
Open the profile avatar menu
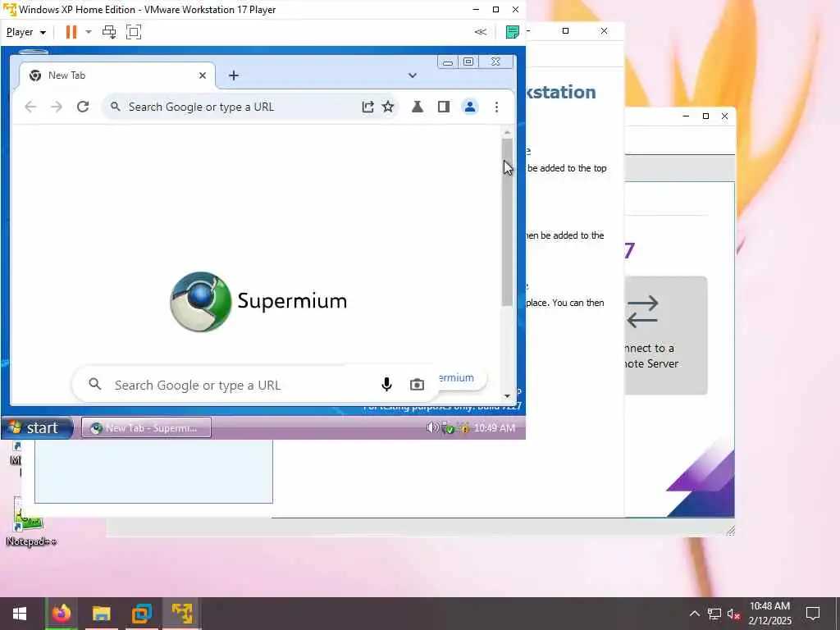470,107
